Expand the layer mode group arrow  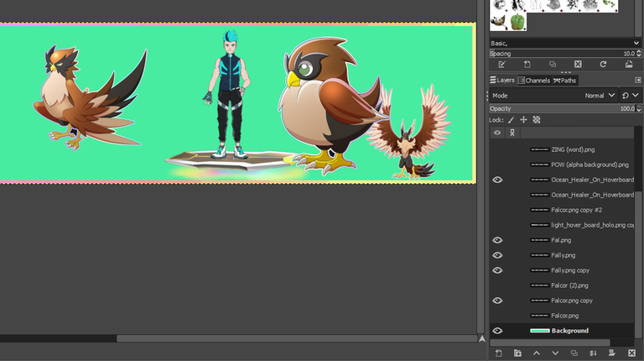point(636,96)
